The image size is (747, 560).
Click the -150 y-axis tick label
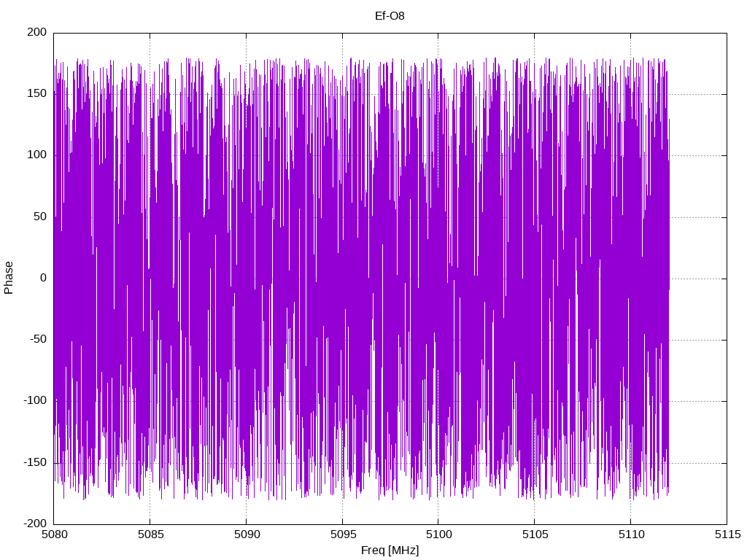pyautogui.click(x=35, y=462)
